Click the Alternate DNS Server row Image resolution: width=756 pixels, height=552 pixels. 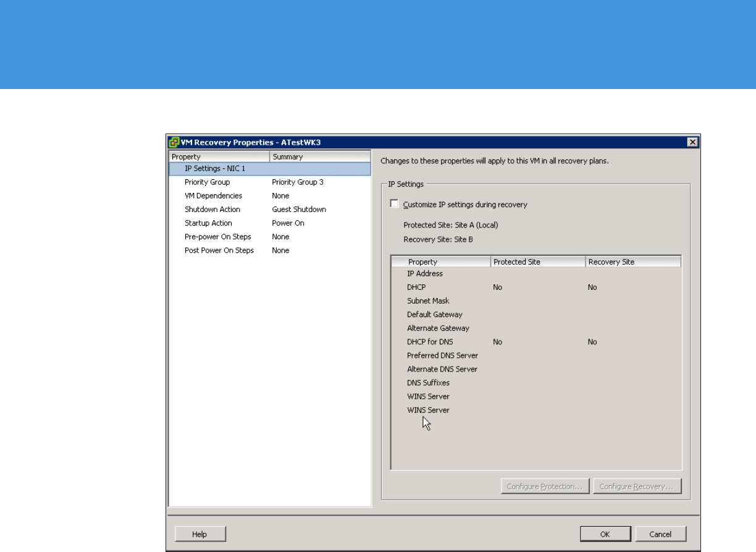[536, 368]
